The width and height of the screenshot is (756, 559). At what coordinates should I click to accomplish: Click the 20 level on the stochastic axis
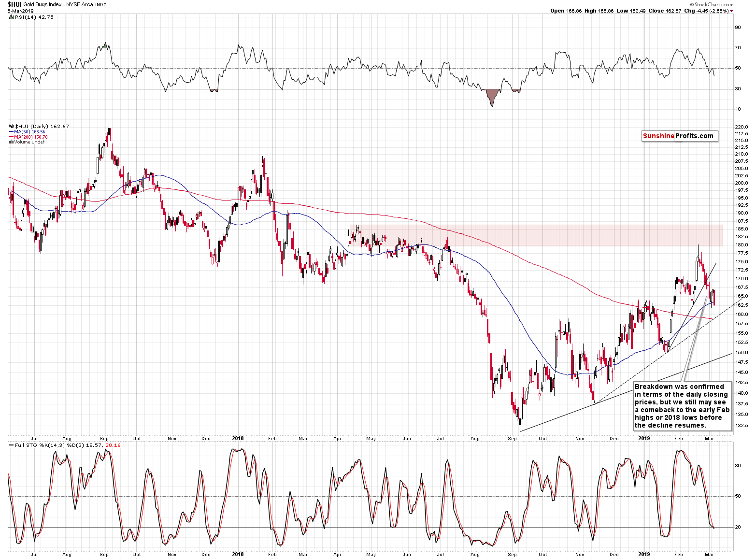738,527
